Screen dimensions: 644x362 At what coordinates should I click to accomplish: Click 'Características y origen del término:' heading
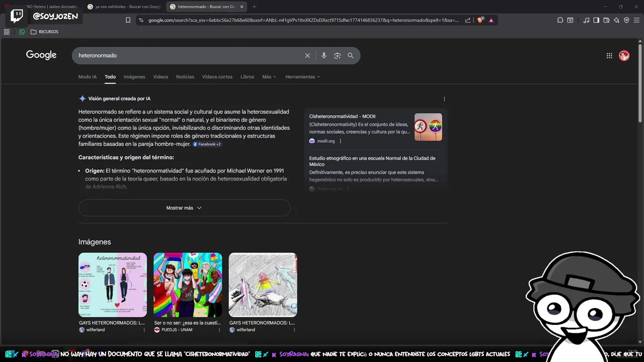[126, 157]
